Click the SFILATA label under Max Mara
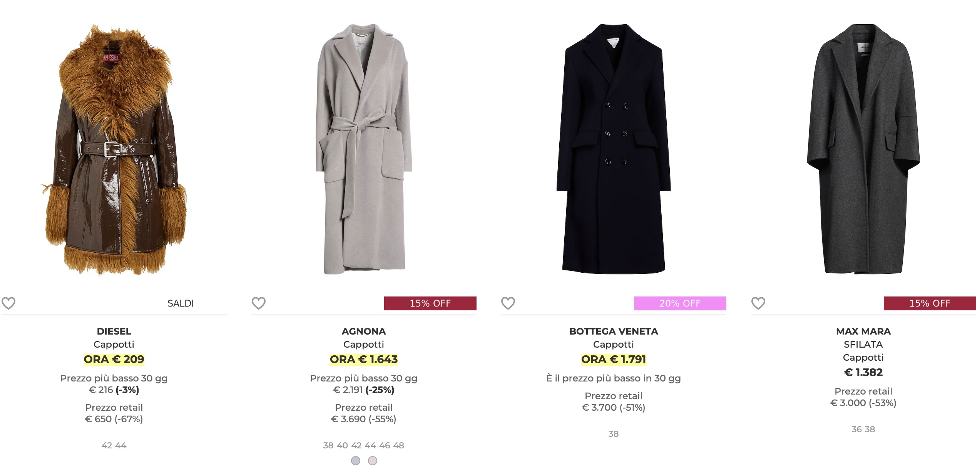 (x=863, y=344)
